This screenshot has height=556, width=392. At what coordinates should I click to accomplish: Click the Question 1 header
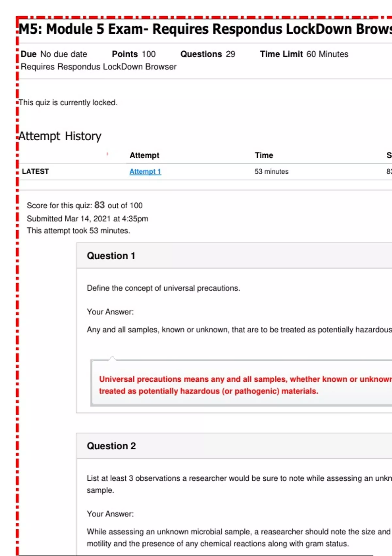coord(111,256)
